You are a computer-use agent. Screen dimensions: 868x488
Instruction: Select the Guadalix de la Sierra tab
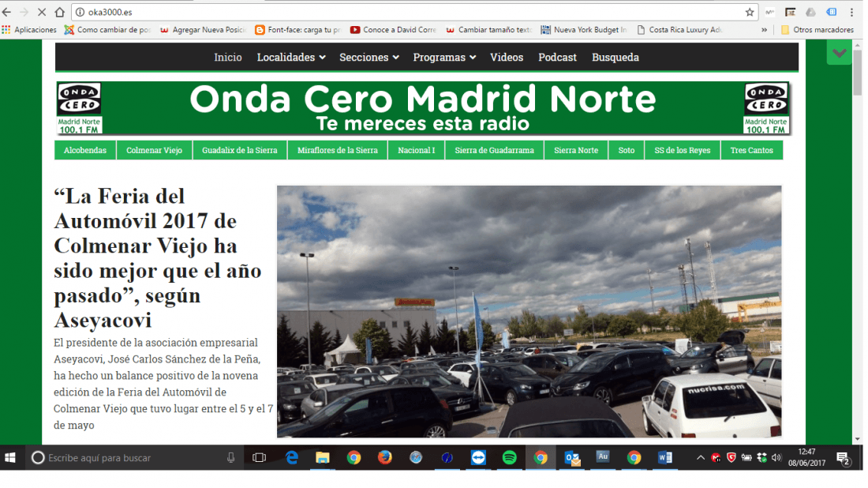tap(240, 150)
